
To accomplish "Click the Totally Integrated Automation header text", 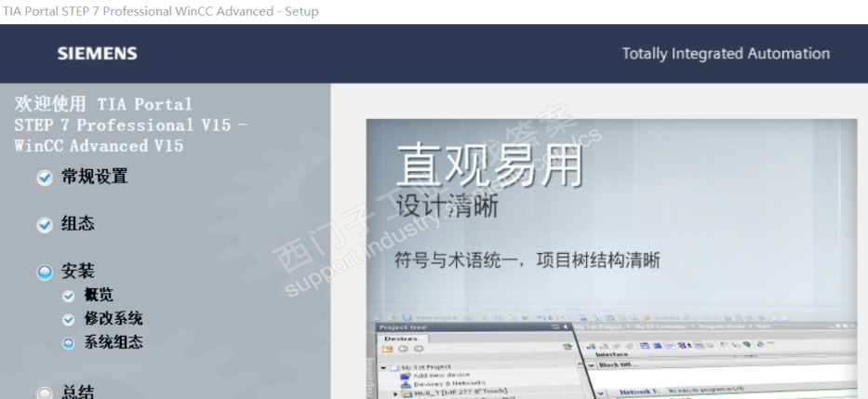I will [x=726, y=54].
